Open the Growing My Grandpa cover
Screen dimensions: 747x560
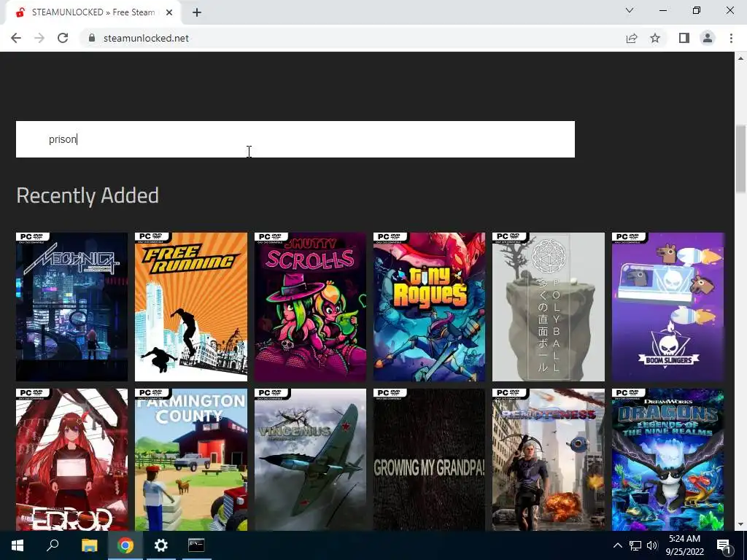[x=429, y=459]
